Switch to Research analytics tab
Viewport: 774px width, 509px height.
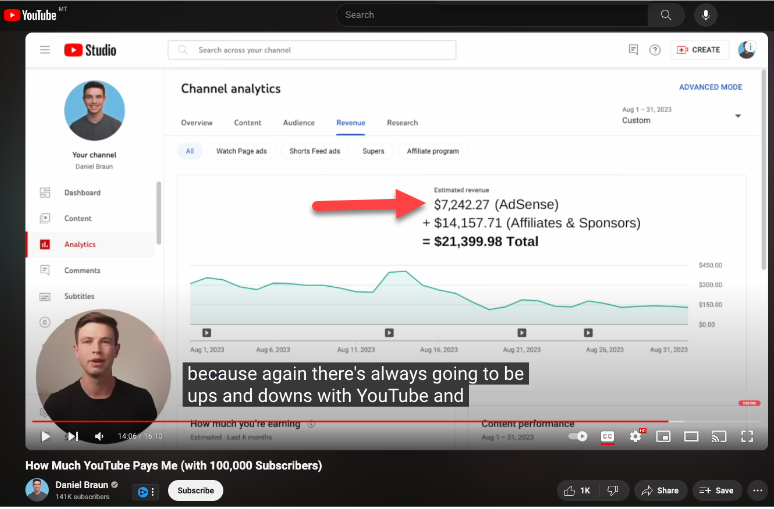tap(402, 122)
